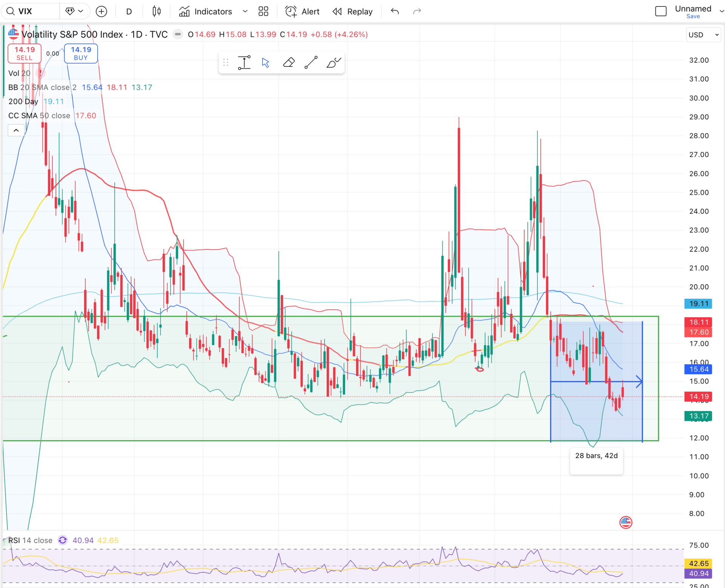Select the brush drawing tool
Screen dimensions: 725x588
tap(333, 62)
